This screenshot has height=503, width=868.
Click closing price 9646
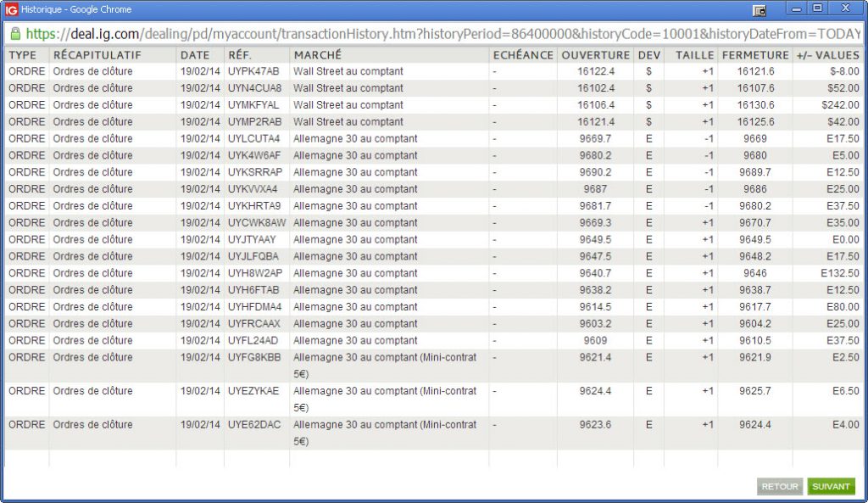click(x=755, y=273)
